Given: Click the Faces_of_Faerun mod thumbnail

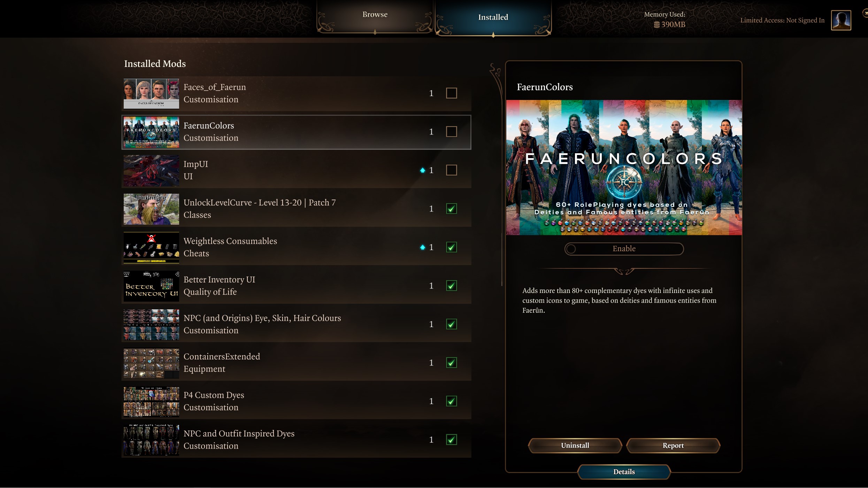Looking at the screenshot, I should point(151,93).
